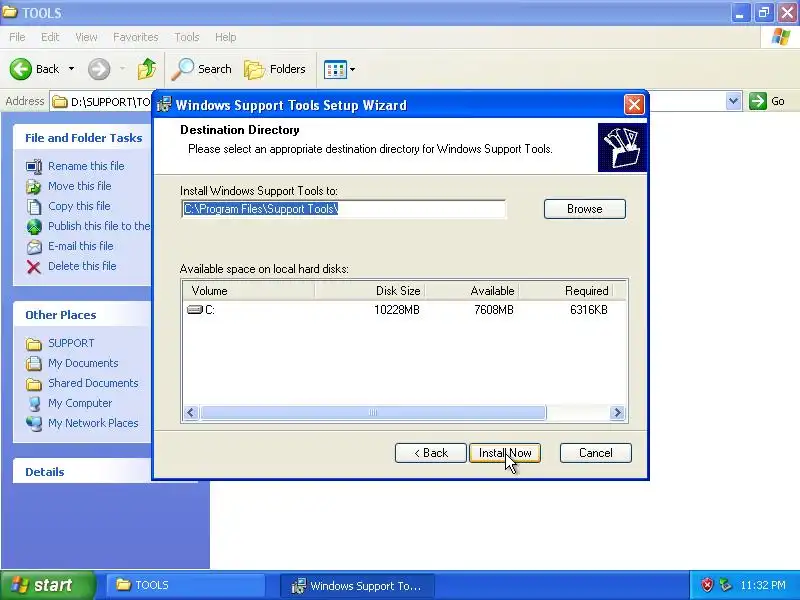Open the Help menu
The height and width of the screenshot is (600, 800).
(226, 37)
